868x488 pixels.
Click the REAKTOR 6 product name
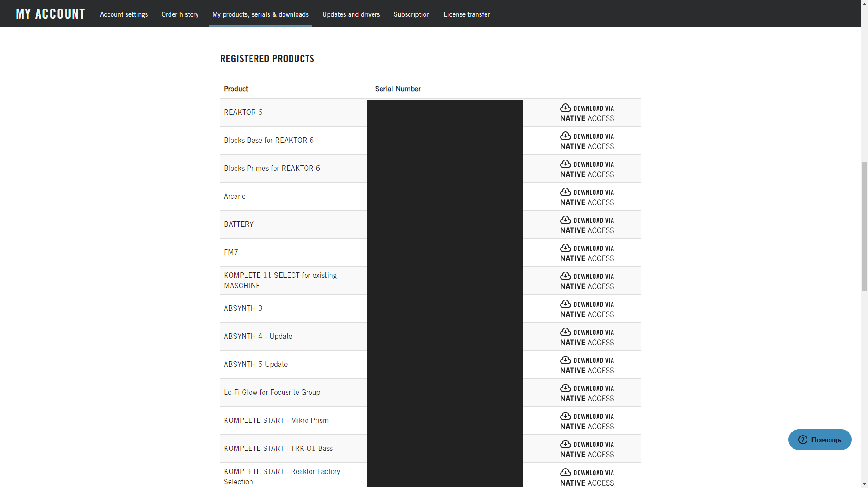(243, 112)
